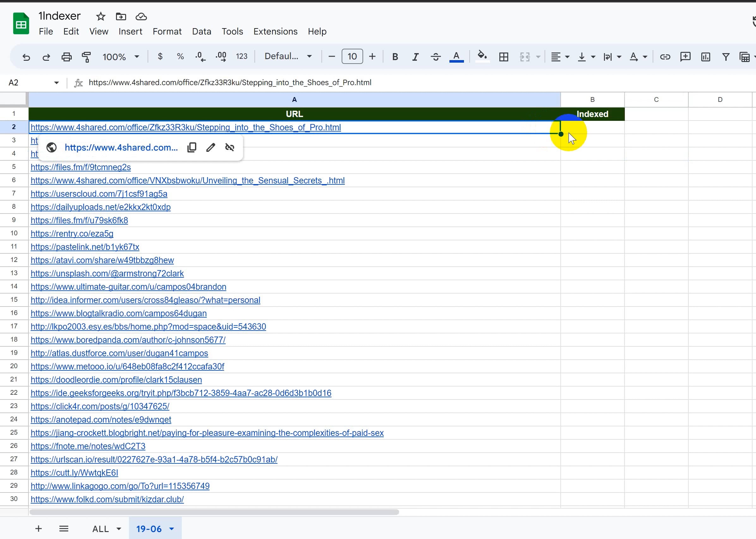Screen dimensions: 756x539
Task: Select the Paint format tool
Action: (86, 57)
